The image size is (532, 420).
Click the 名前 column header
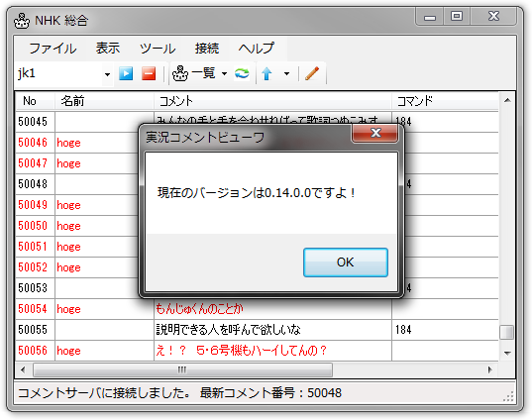104,101
